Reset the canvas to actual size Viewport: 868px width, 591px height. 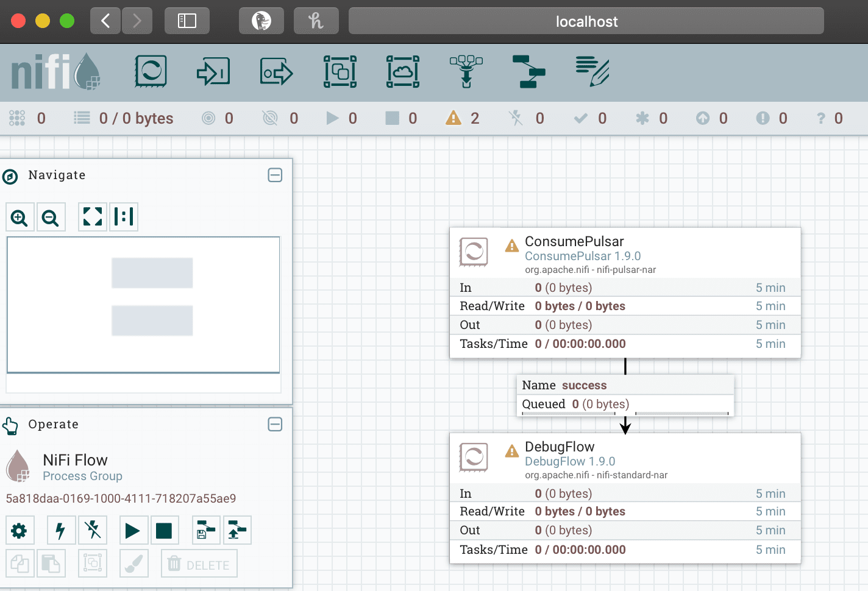[124, 216]
